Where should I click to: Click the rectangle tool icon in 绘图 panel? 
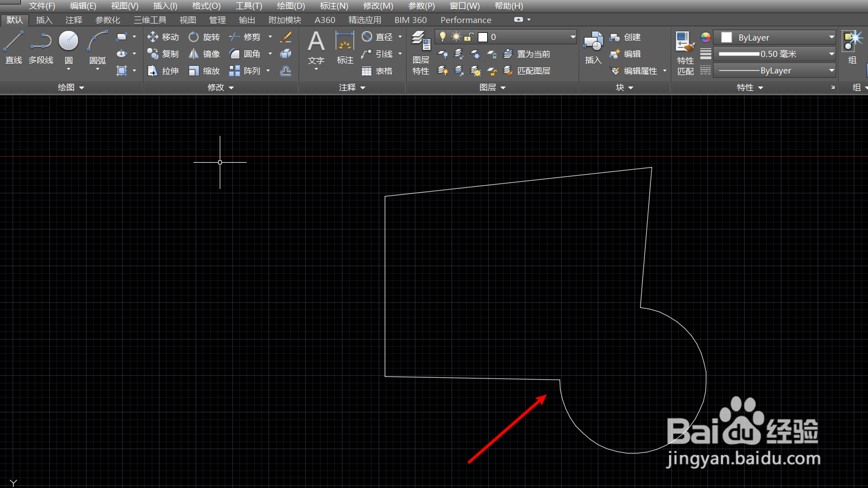122,37
